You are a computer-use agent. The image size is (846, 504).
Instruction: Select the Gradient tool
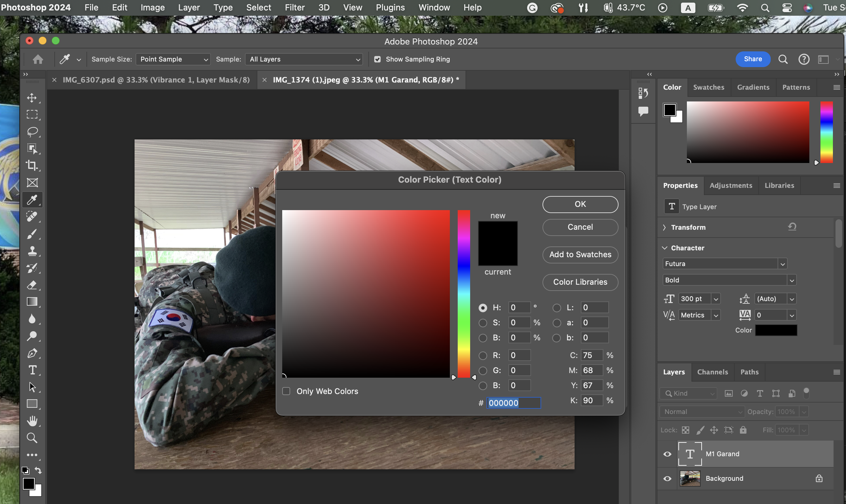point(32,302)
